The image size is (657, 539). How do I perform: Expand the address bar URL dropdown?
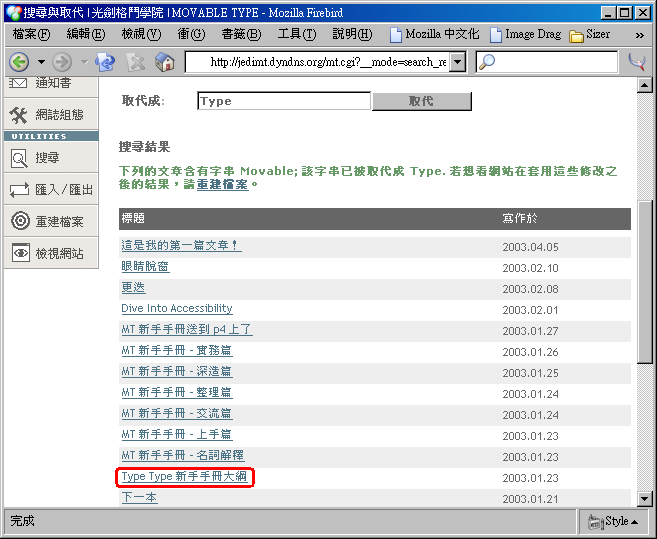pos(458,62)
